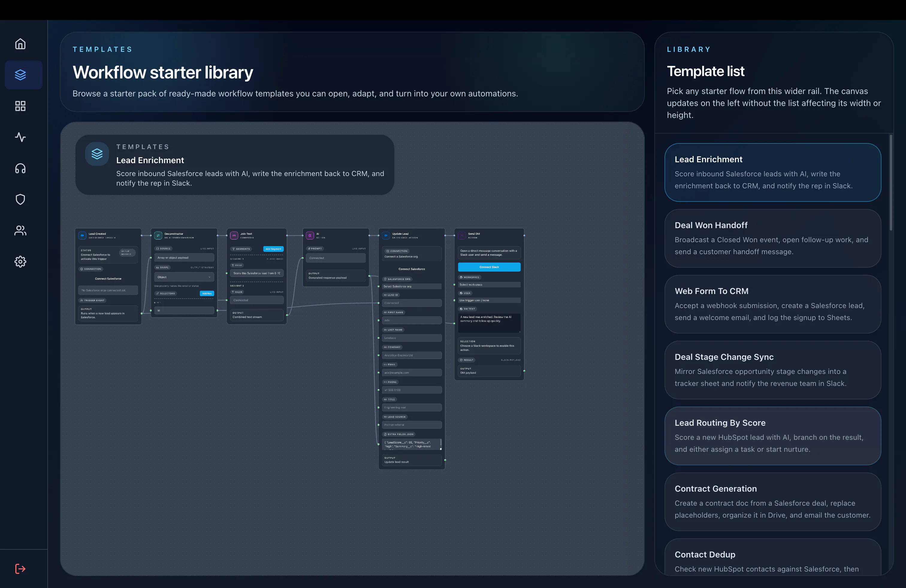Viewport: 906px width, 588px height.
Task: Click the Prompt chip in AI node
Action: (x=315, y=248)
